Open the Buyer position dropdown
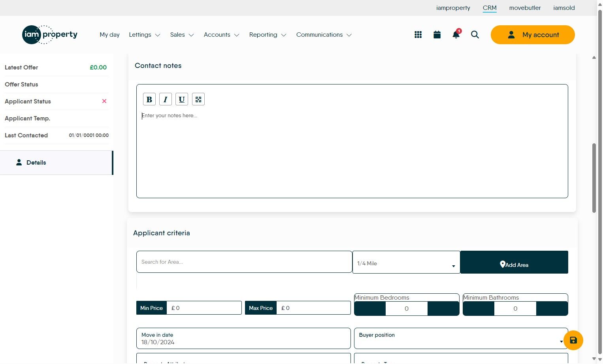Screen dimensions: 603x364 click(461, 338)
